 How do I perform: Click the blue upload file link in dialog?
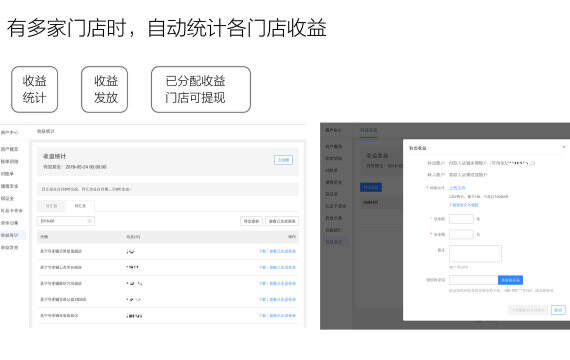point(457,188)
